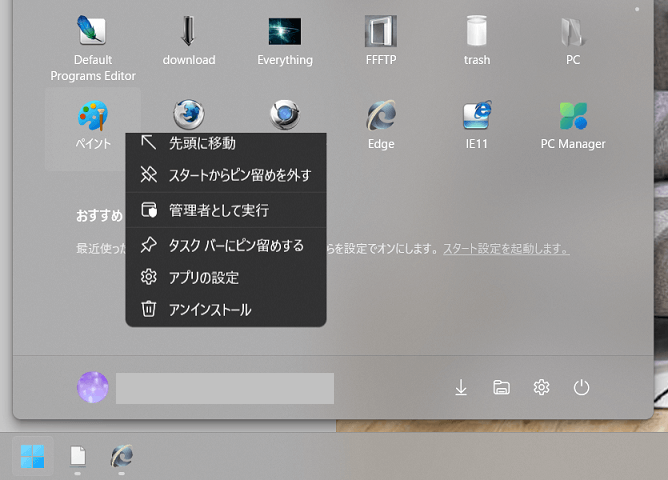Click 管理者として実行 menu entry
Screen dimensions: 668x480
coord(226,210)
